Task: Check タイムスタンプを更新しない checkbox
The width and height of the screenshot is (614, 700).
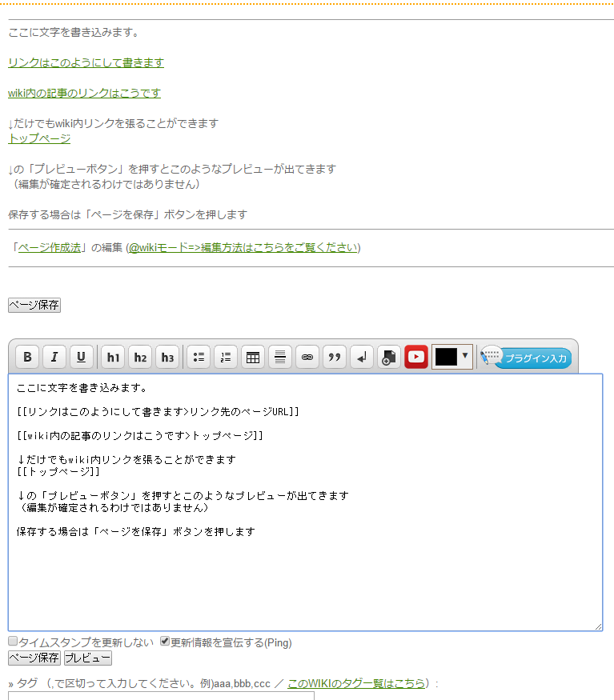Action: click(x=13, y=642)
